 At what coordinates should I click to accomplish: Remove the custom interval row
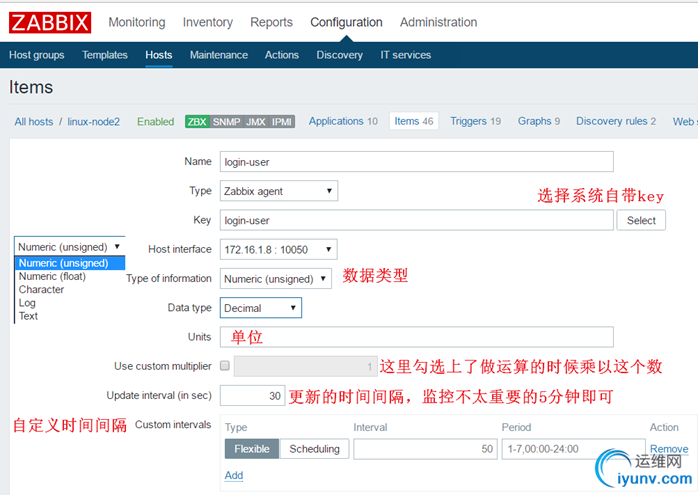pyautogui.click(x=669, y=449)
